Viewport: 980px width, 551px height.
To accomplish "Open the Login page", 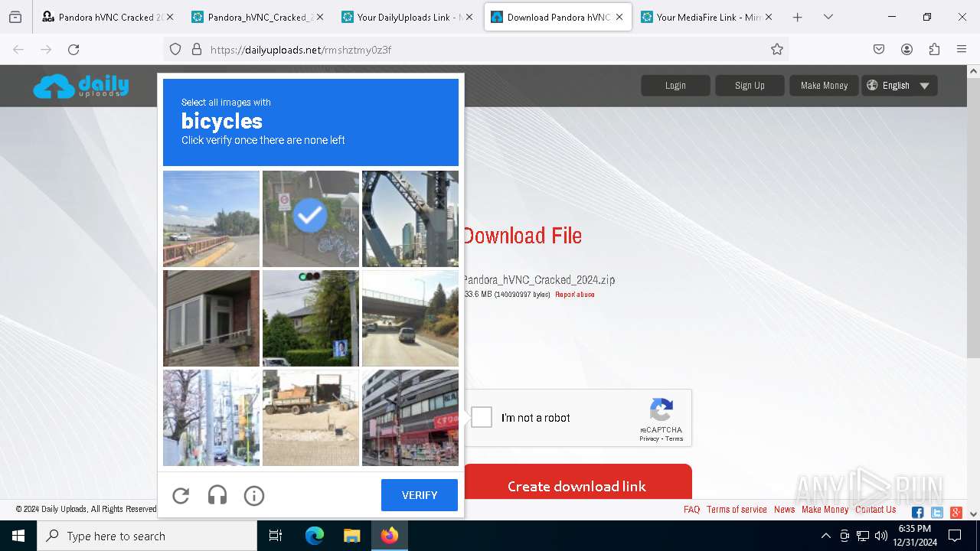I will point(675,86).
